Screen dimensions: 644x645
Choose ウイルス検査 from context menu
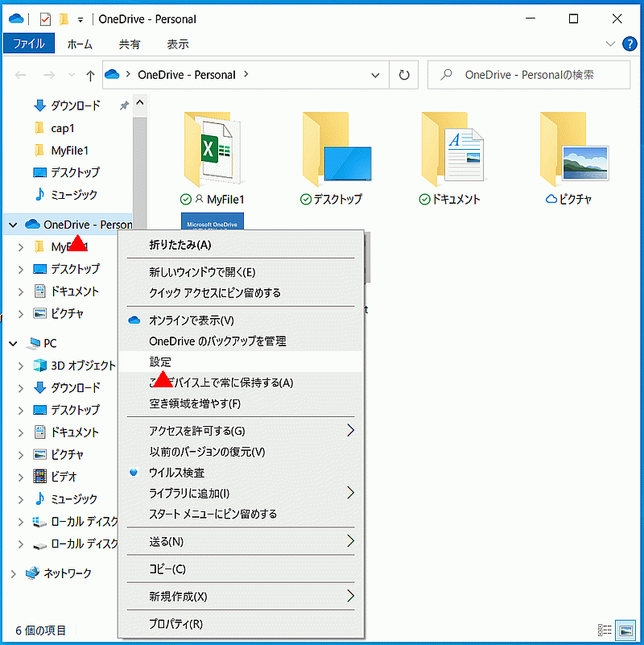click(240, 473)
